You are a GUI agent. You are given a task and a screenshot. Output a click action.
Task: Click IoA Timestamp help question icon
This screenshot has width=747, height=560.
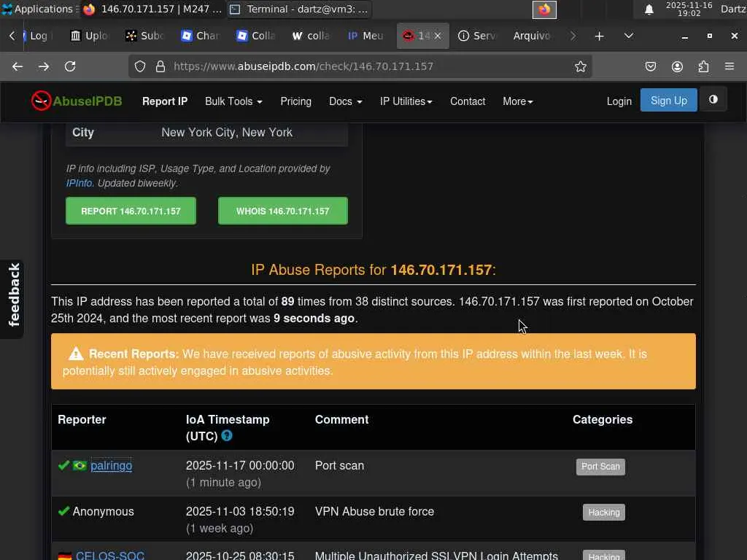click(x=227, y=435)
